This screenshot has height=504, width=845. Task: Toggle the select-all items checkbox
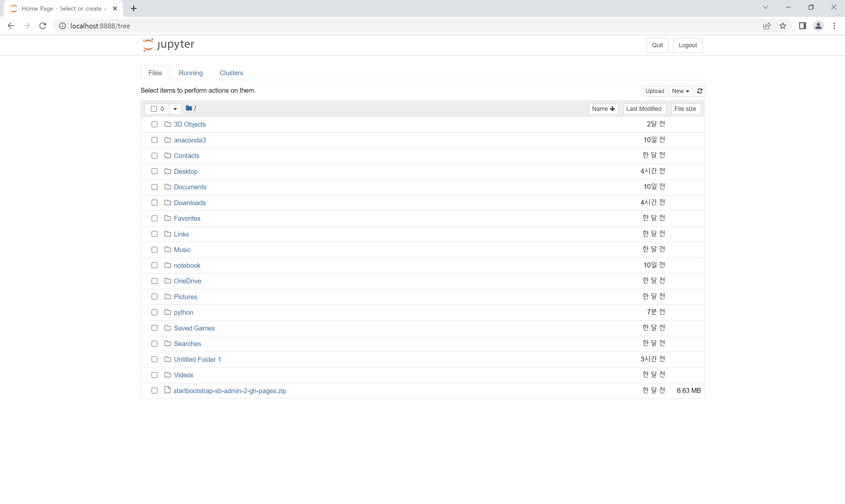pos(153,109)
